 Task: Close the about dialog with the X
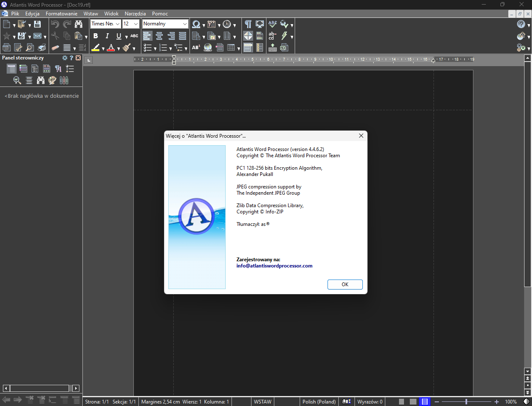(361, 136)
